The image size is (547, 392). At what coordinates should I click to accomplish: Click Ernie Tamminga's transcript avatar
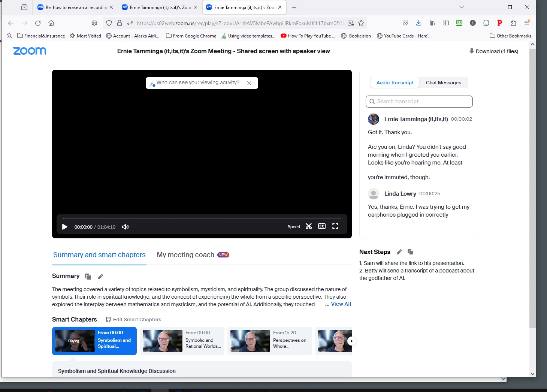click(x=374, y=119)
